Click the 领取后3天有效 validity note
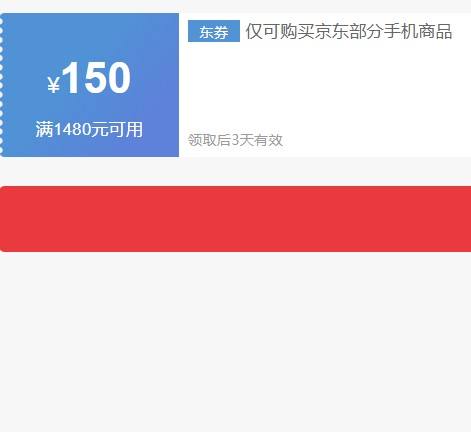 tap(235, 140)
